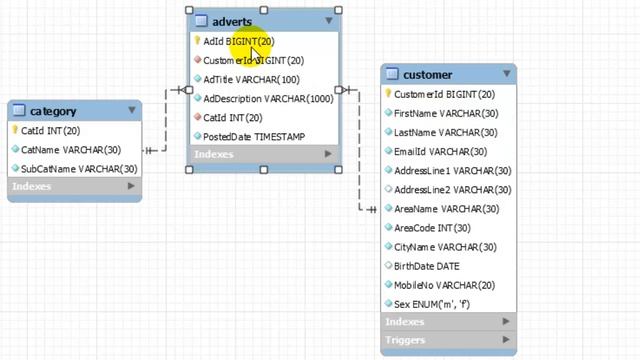Click the top-middle resize handle of adverts
640x360 pixels.
pos(264,10)
